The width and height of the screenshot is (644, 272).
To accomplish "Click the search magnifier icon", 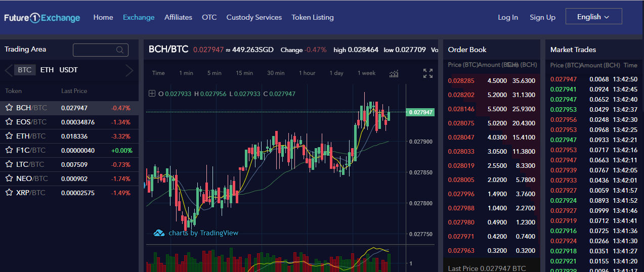I will pyautogui.click(x=120, y=50).
